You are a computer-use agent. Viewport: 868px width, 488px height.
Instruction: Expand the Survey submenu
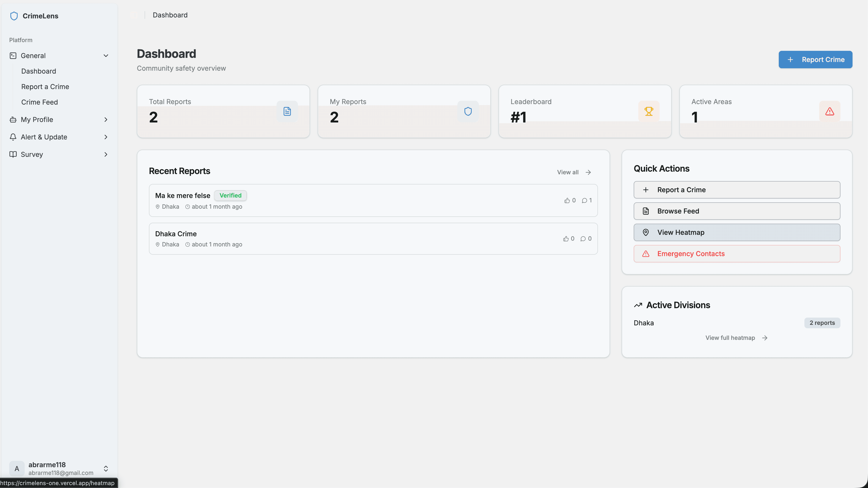click(106, 154)
